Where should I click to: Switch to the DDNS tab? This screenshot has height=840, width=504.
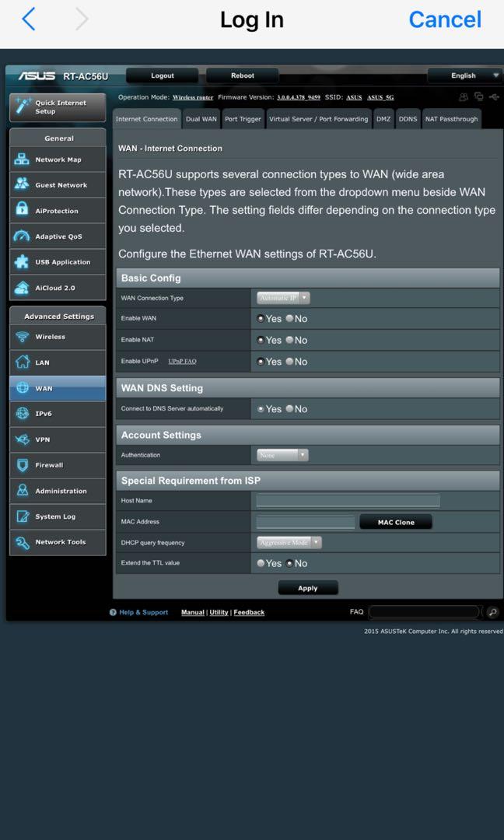(408, 119)
